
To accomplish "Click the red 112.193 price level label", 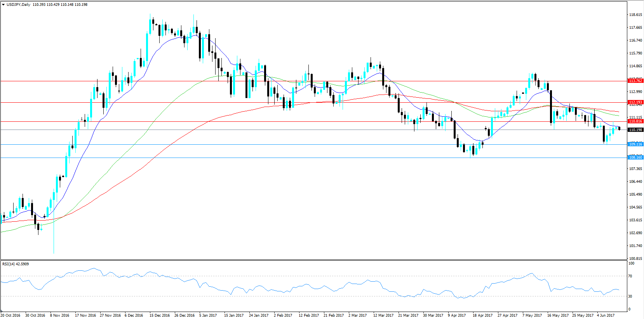I will [635, 102].
